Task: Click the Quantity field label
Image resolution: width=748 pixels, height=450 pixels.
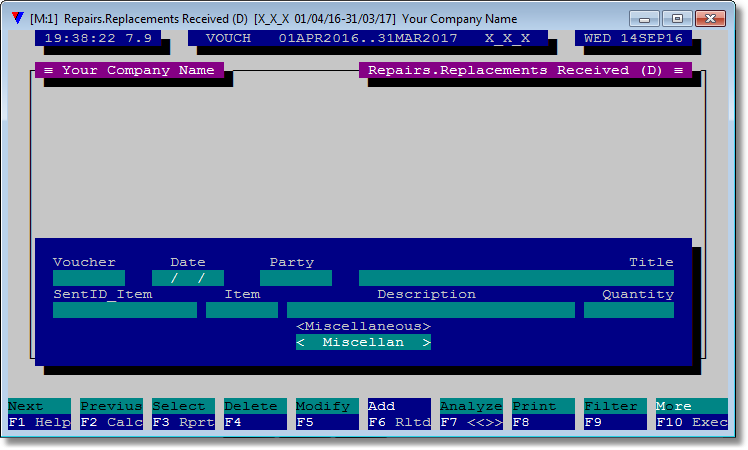Action: pos(638,294)
